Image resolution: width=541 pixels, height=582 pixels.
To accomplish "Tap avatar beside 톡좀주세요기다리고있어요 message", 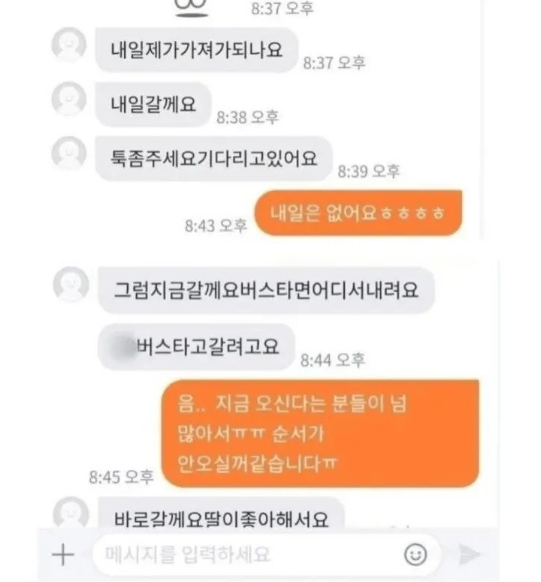I will pos(69,153).
